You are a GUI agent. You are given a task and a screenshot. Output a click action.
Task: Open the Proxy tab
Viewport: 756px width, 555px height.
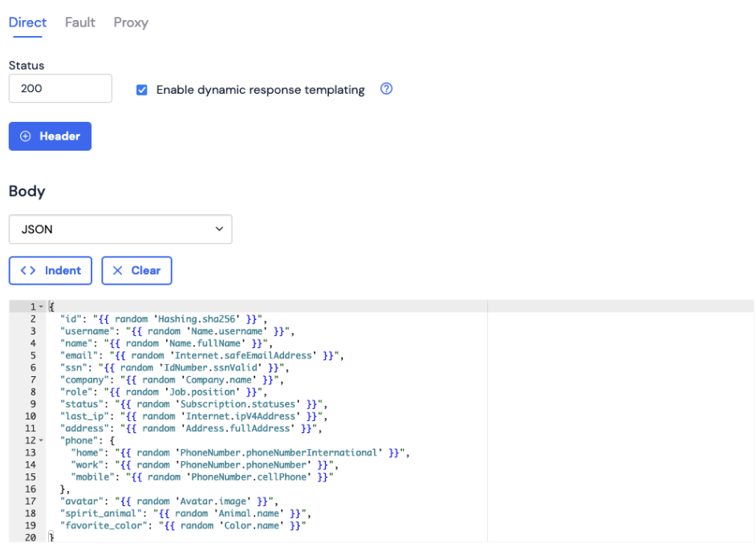pyautogui.click(x=131, y=22)
